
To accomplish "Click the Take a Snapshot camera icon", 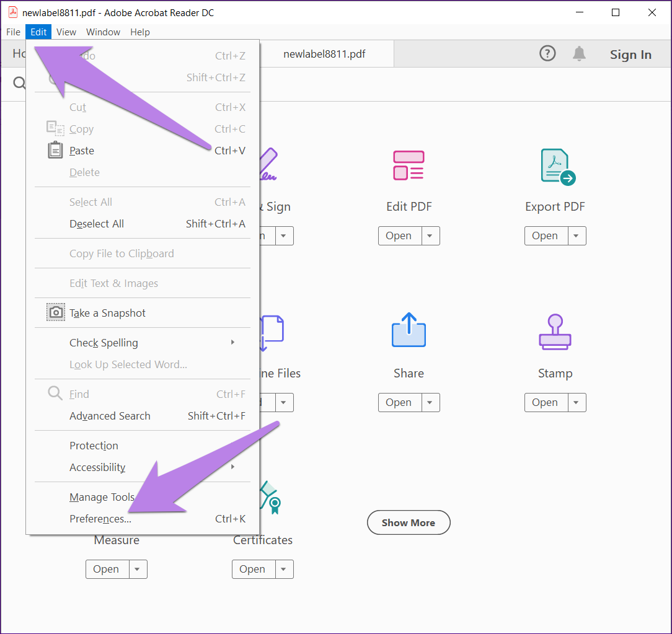I will (x=55, y=312).
